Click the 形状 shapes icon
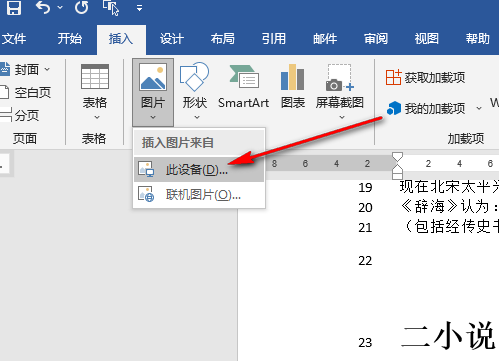499x361 pixels. click(x=194, y=77)
